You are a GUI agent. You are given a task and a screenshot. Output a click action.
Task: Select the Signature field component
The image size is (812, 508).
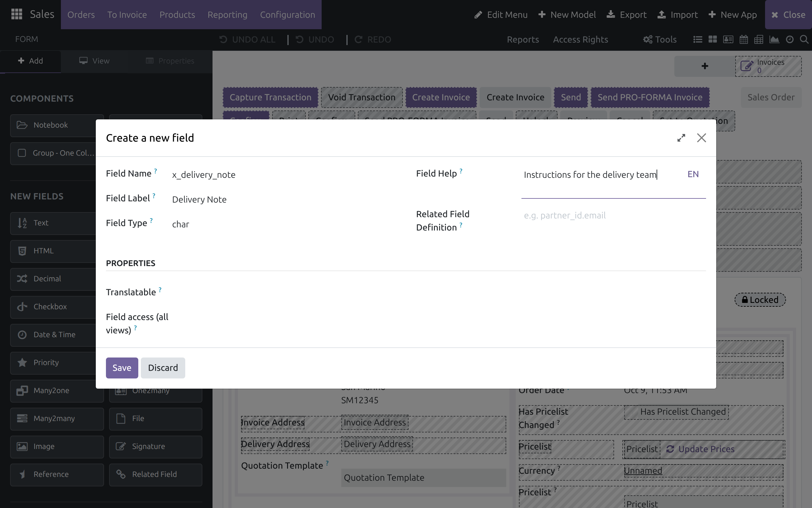click(155, 446)
